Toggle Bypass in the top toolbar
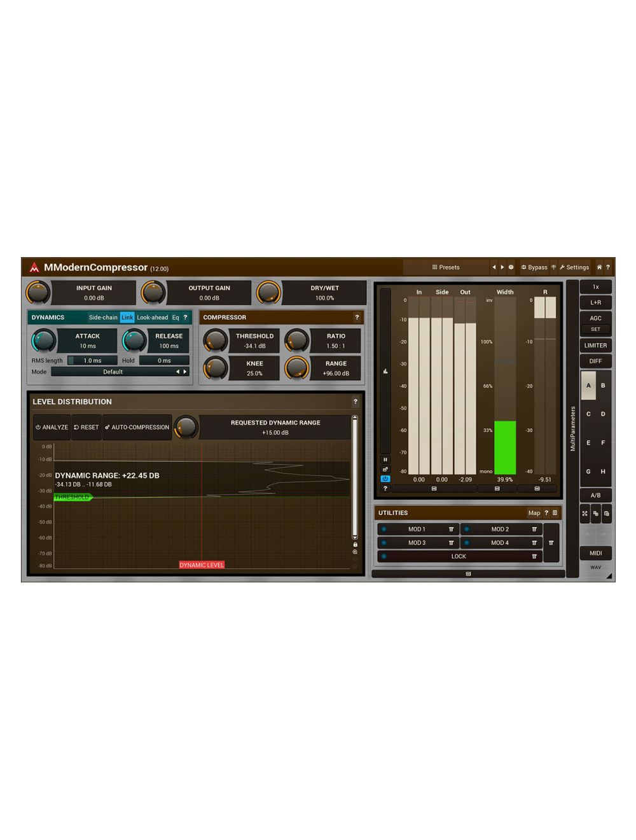636x840 pixels. (x=534, y=267)
